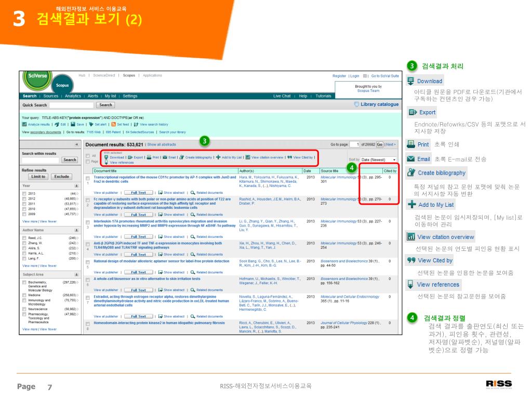Viewport: 532px width, 399px height.
Task: Click the arrow beside Akira, S. count
Action: point(77,248)
